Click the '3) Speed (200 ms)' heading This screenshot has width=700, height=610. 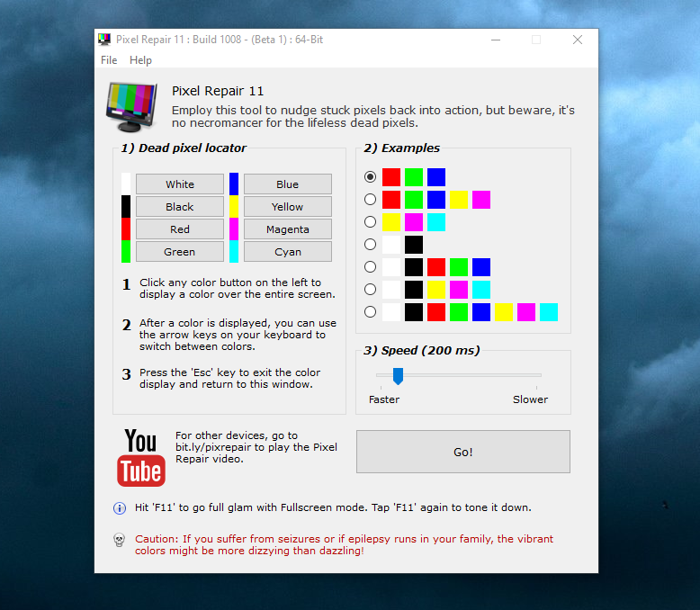pos(421,351)
